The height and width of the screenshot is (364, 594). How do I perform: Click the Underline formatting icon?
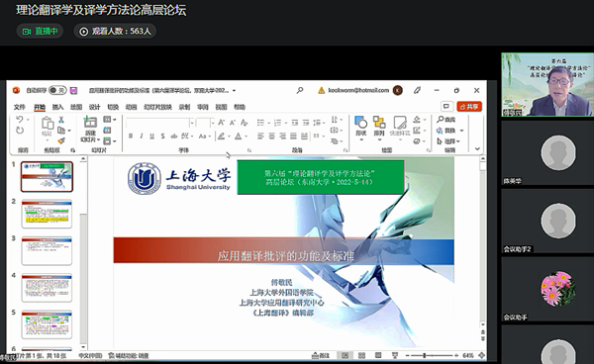click(151, 136)
